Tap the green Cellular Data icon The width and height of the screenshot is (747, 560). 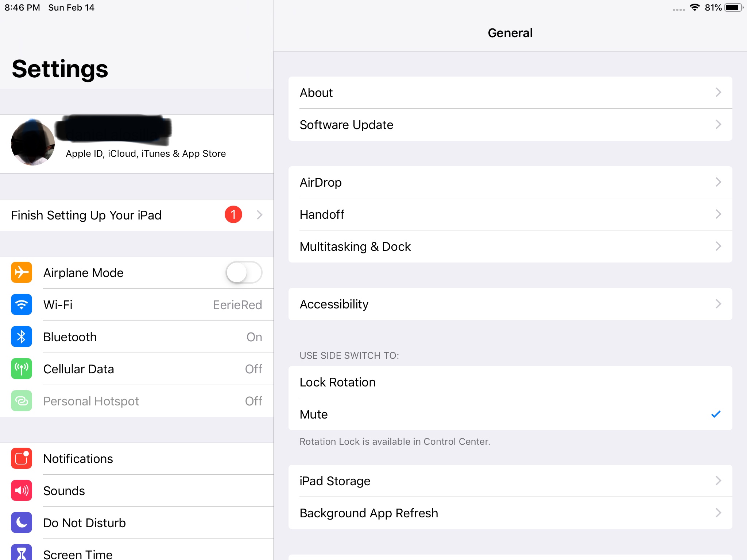pyautogui.click(x=22, y=369)
